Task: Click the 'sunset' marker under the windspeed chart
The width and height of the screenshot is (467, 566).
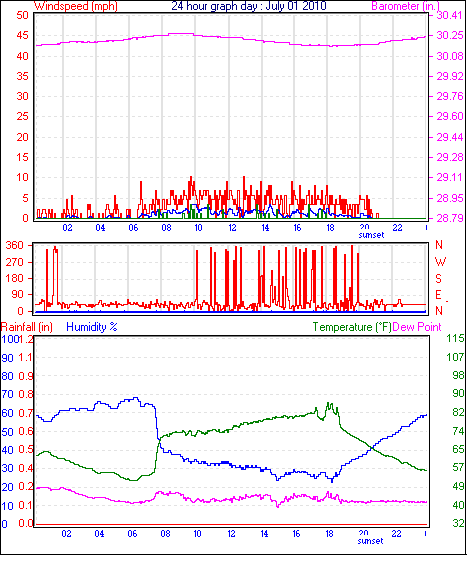Action: click(371, 235)
